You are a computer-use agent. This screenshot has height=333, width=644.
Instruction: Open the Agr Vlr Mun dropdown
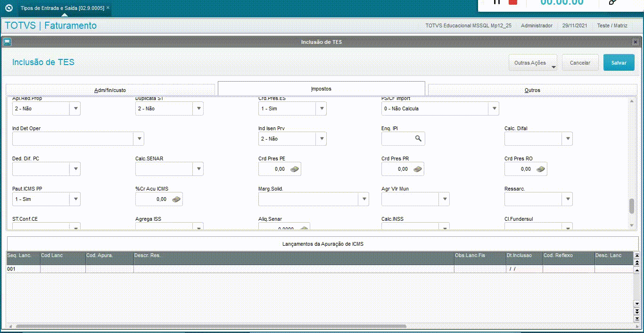(x=445, y=199)
